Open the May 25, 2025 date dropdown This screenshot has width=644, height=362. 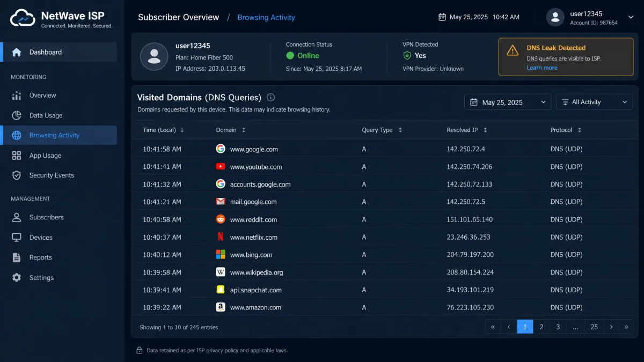pos(508,102)
